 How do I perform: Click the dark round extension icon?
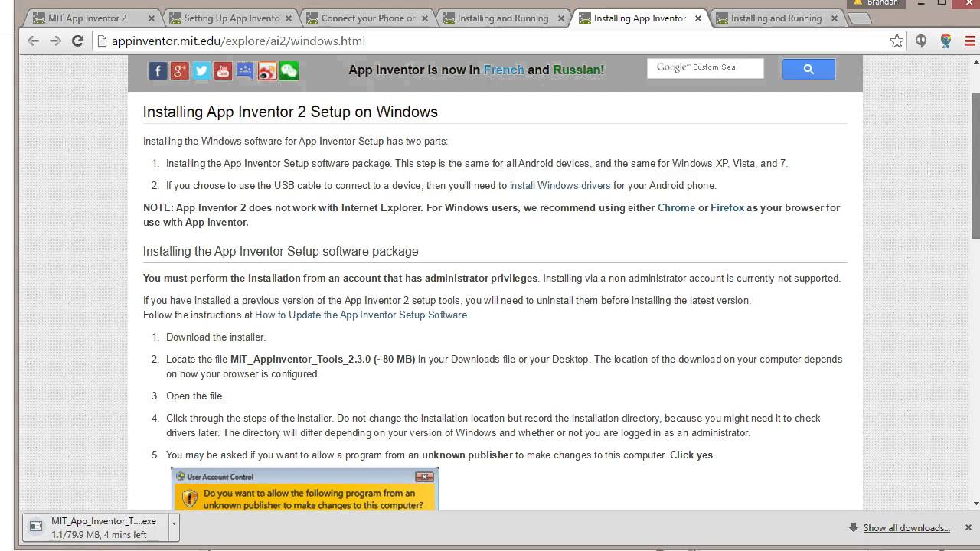point(921,41)
